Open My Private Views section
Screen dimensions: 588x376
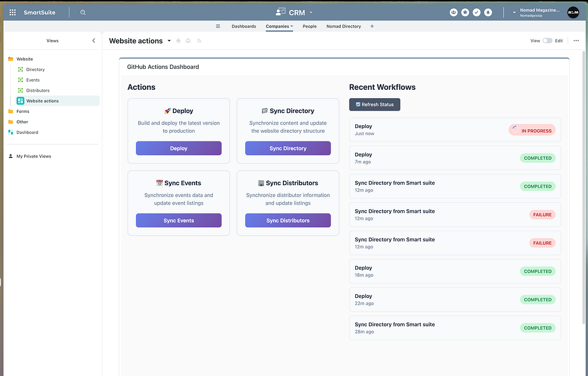tap(34, 156)
